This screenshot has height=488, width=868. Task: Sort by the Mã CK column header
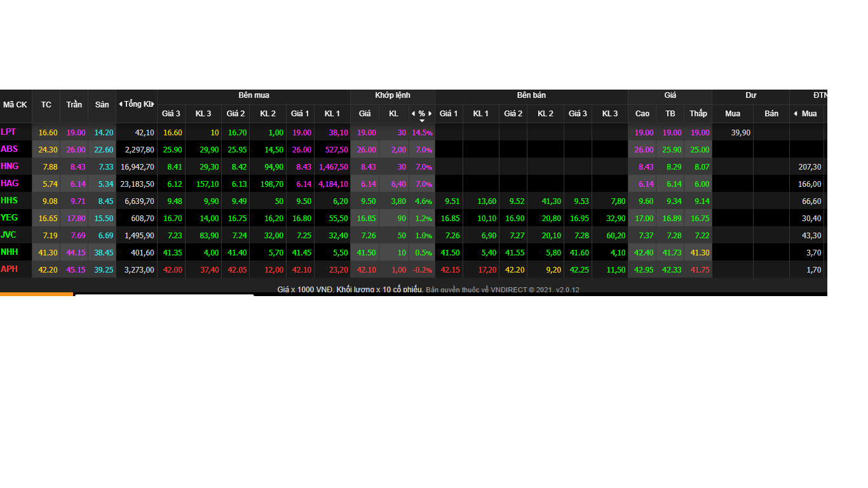click(x=15, y=105)
